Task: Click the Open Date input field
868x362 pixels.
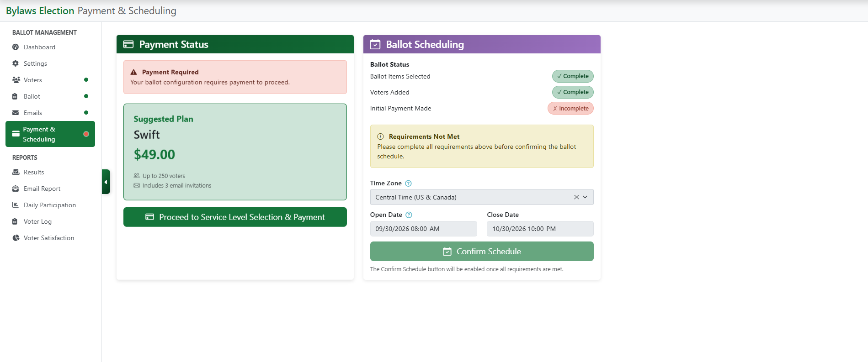Action: tap(423, 229)
